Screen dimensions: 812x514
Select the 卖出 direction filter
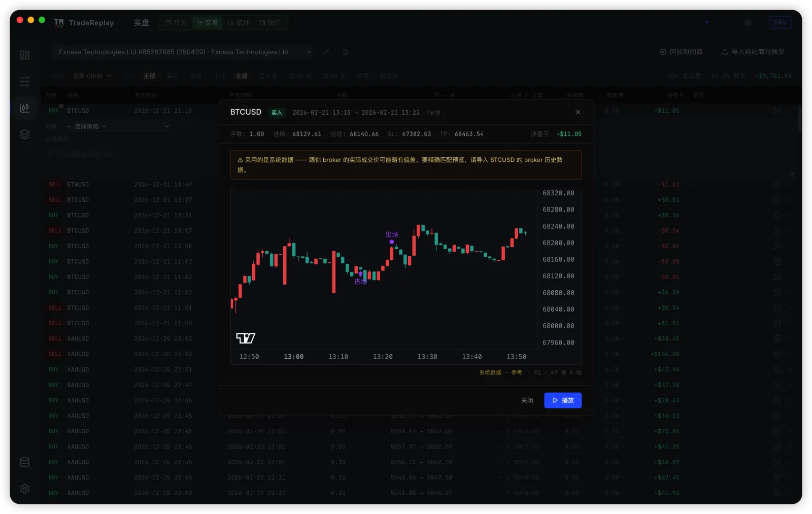196,76
